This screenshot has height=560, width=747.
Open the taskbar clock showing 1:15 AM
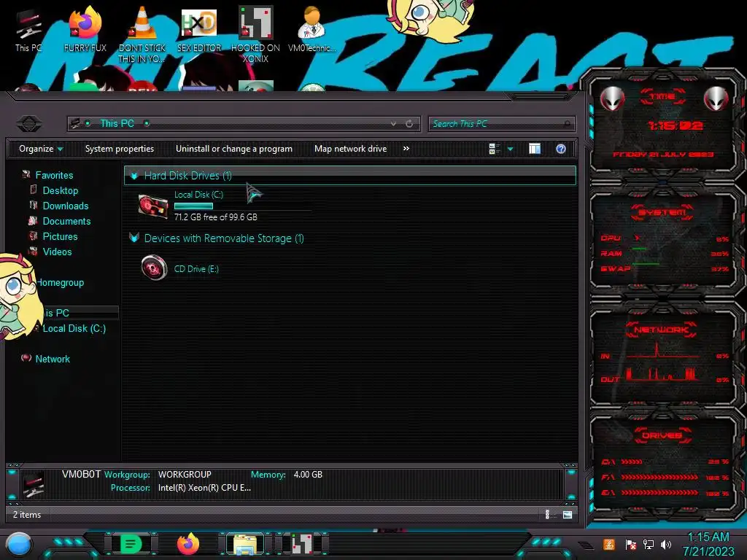click(708, 544)
